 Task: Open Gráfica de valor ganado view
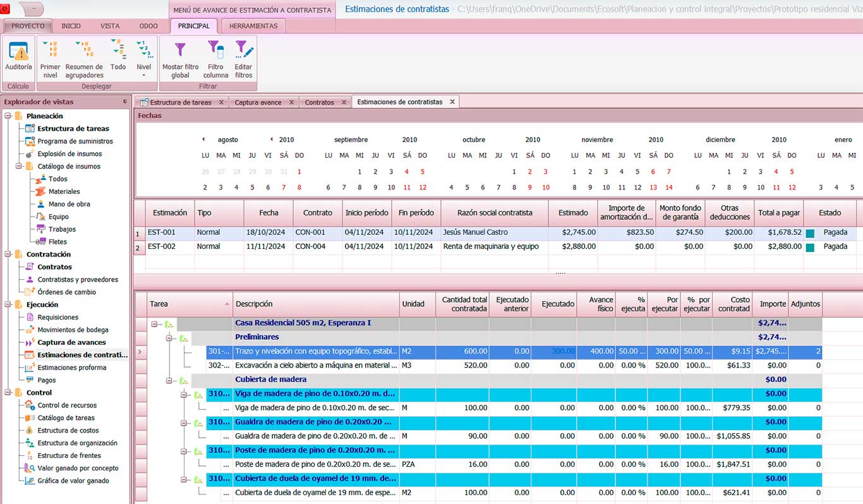(73, 481)
